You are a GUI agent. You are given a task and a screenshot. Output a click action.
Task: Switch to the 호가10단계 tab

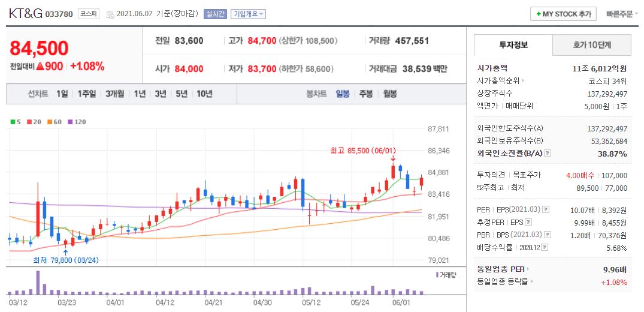pos(592,45)
